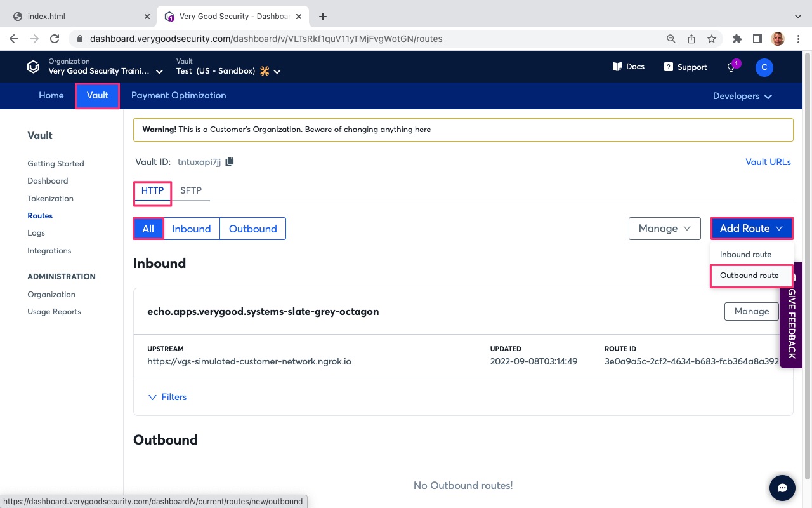Click the Add Route dropdown button
The width and height of the screenshot is (812, 508).
[752, 229]
